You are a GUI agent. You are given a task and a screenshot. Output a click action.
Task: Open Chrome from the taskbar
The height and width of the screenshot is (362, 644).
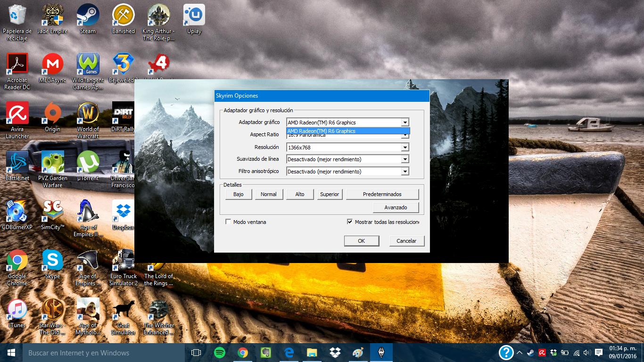click(242, 353)
